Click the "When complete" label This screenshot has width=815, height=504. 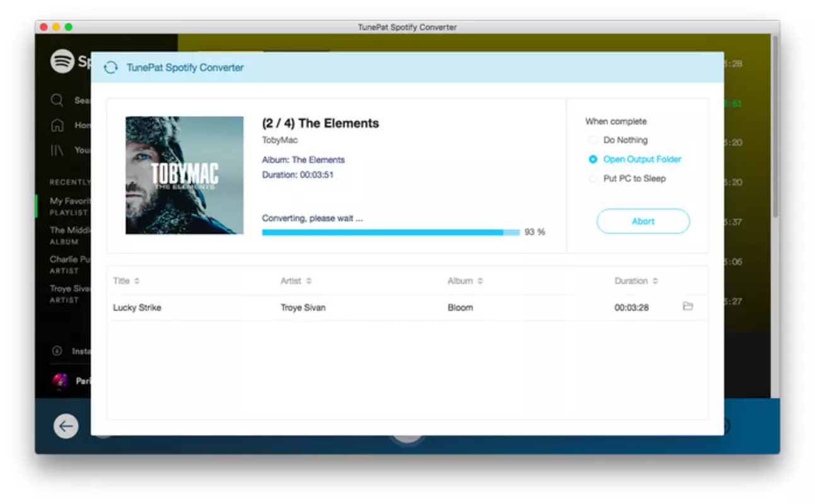pos(616,121)
